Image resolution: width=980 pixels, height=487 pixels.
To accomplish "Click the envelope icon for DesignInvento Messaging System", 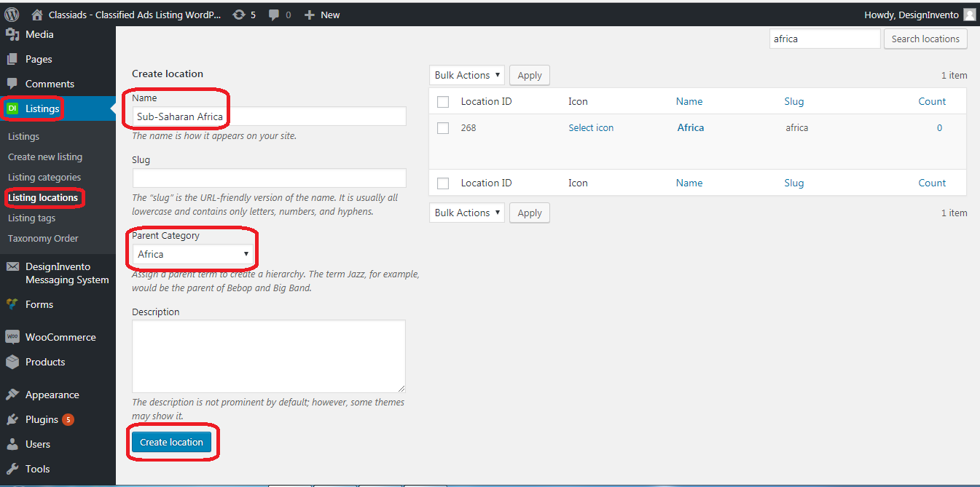I will click(x=12, y=266).
